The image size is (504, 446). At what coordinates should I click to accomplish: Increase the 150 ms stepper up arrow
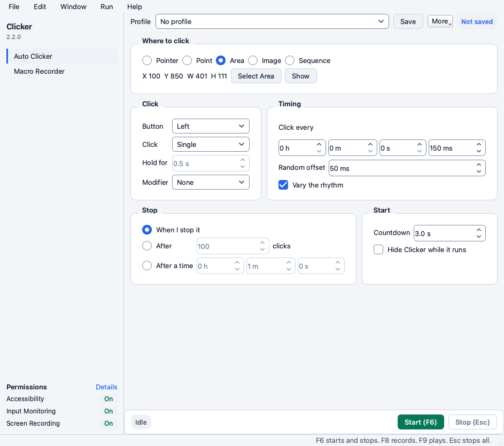479,145
